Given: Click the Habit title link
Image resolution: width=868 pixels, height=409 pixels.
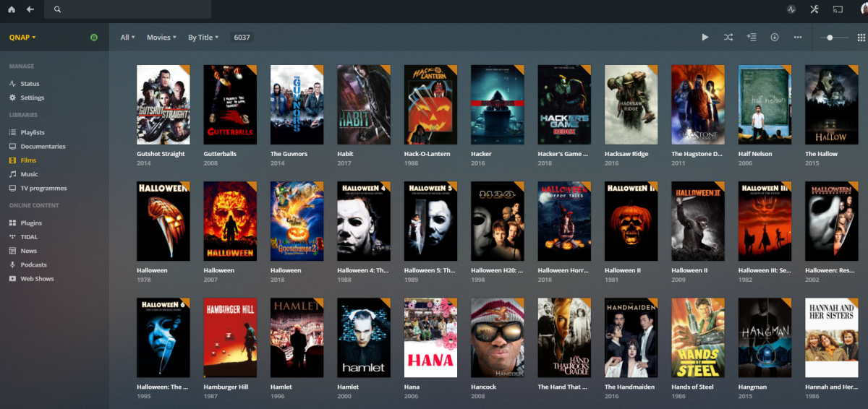Looking at the screenshot, I should (345, 154).
